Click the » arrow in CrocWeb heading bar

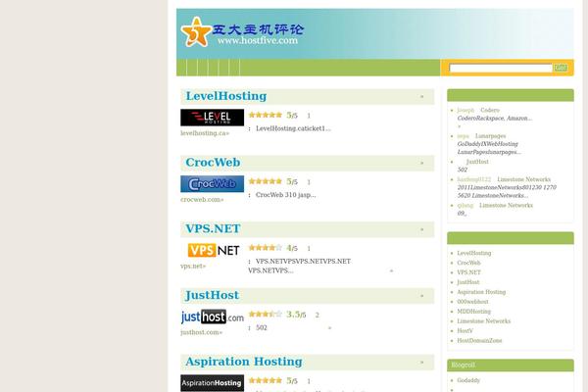(x=421, y=164)
